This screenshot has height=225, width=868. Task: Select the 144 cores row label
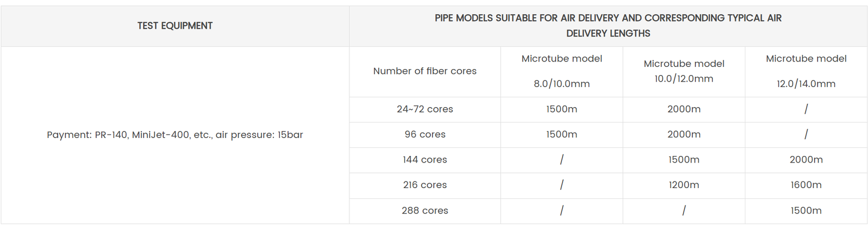click(425, 160)
